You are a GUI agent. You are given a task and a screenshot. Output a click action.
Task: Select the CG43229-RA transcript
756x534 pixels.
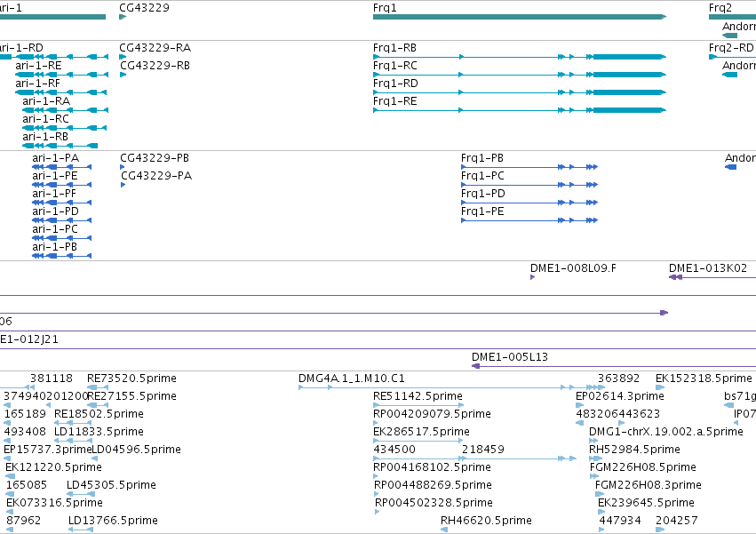pos(123,57)
